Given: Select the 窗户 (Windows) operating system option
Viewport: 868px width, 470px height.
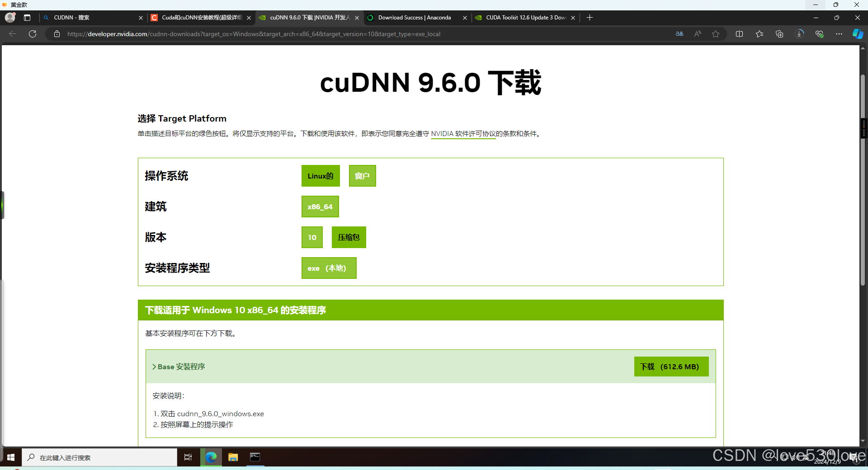Looking at the screenshot, I should (362, 176).
